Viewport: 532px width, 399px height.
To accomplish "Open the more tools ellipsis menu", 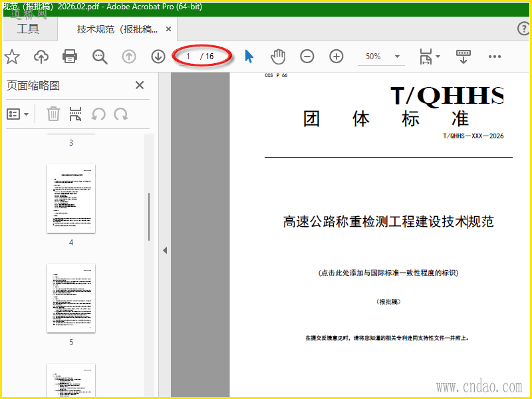I will tap(495, 57).
